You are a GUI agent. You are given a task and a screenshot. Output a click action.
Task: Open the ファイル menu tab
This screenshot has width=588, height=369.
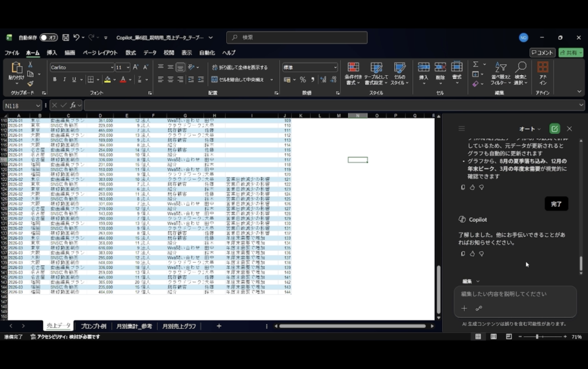(x=11, y=53)
